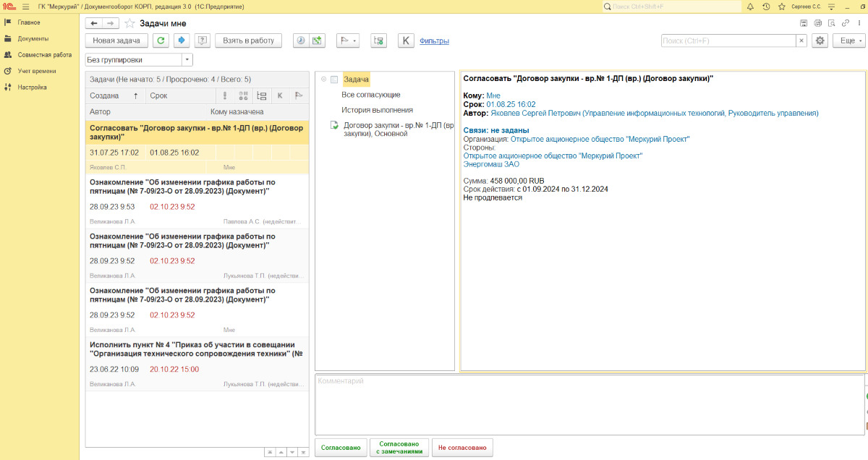Click the process hierarchy toolbar icon
This screenshot has height=460, width=868.
pos(378,41)
